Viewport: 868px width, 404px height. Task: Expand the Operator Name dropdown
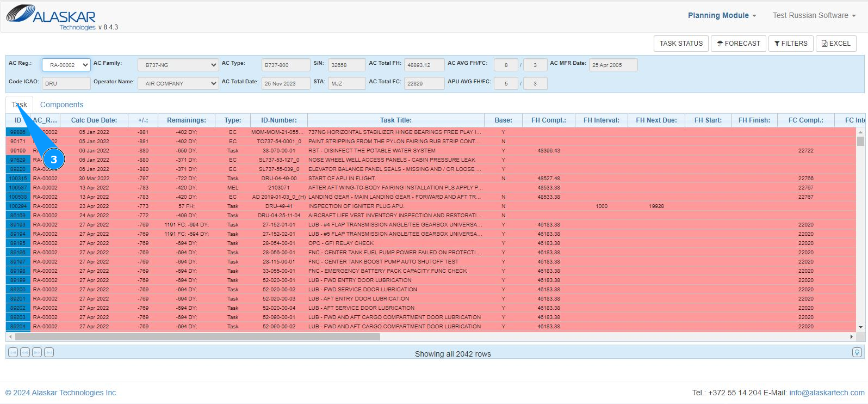(178, 83)
